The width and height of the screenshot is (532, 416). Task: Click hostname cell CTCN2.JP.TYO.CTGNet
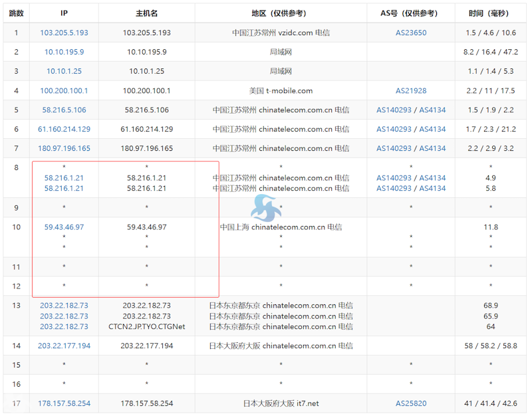point(146,327)
